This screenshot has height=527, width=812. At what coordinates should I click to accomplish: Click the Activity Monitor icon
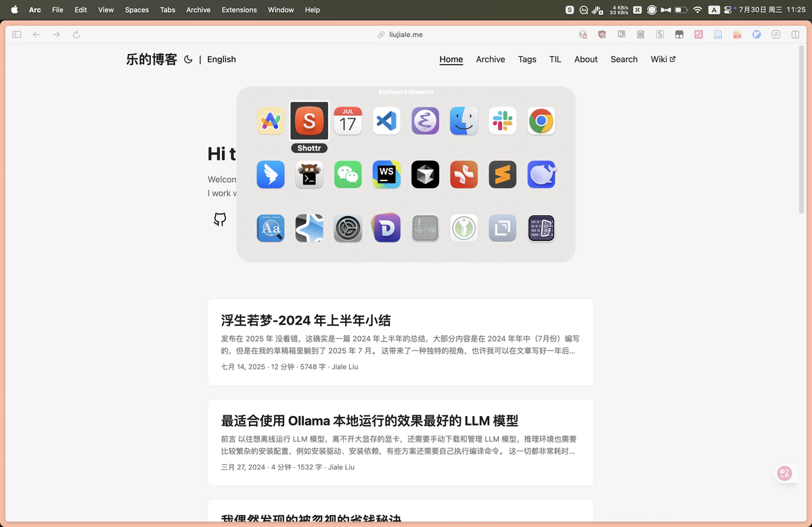tap(425, 229)
